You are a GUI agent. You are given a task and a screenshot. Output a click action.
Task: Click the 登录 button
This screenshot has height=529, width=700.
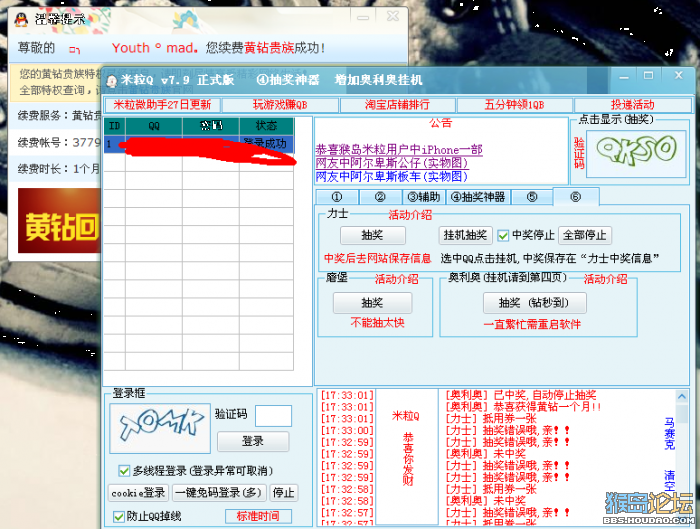coord(253,442)
